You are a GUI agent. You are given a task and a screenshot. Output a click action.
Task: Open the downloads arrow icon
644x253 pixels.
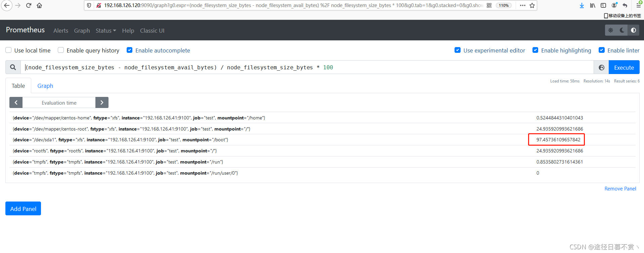pos(582,5)
